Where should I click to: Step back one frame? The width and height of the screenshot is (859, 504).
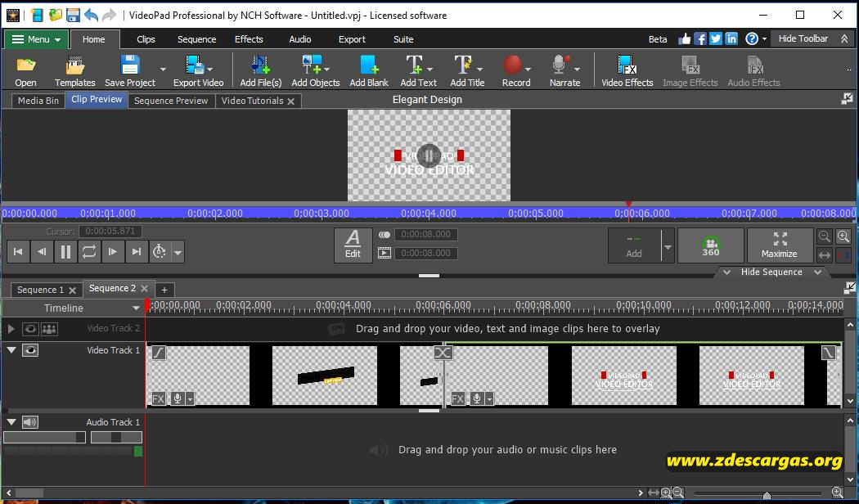(42, 252)
